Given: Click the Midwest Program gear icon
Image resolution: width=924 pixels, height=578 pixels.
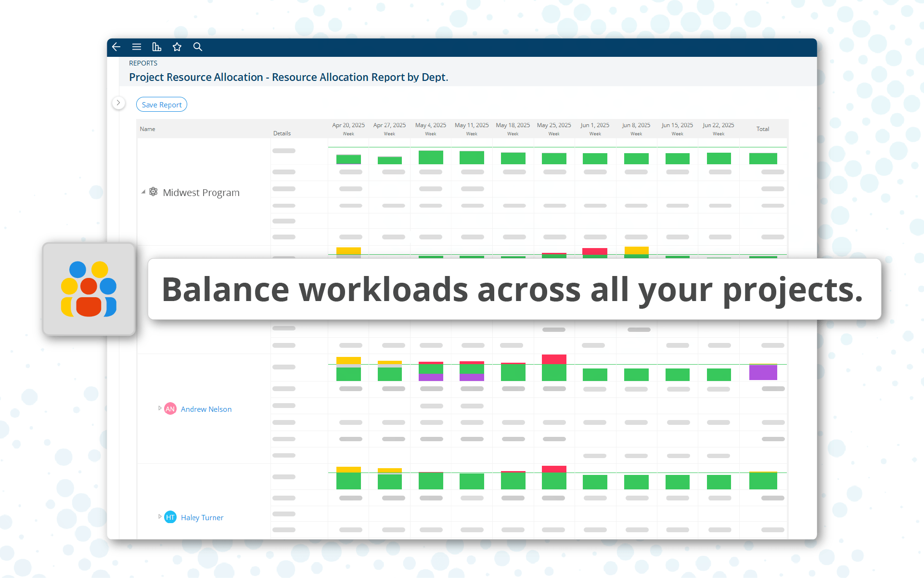Looking at the screenshot, I should (x=153, y=192).
